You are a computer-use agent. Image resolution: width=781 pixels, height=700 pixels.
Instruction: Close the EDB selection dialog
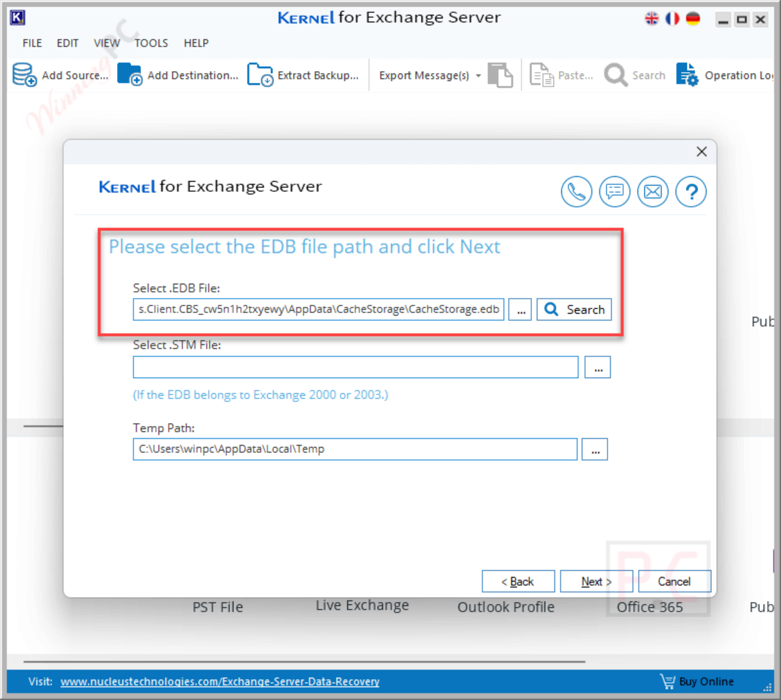point(702,151)
